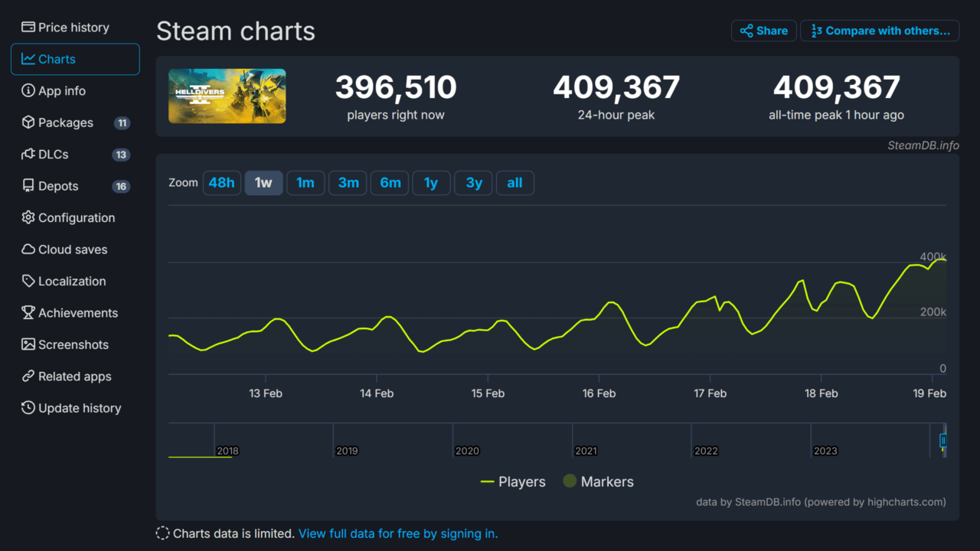The width and height of the screenshot is (980, 551).
Task: Open the App info section
Action: 75,91
